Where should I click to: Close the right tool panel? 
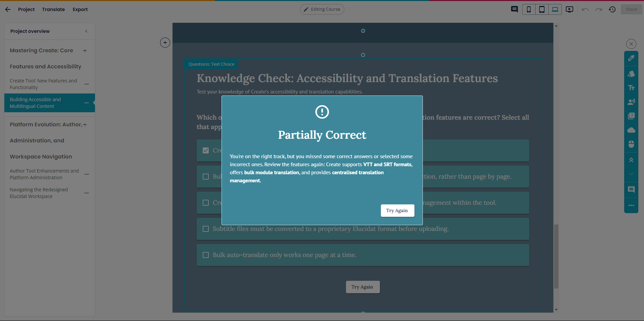click(631, 44)
